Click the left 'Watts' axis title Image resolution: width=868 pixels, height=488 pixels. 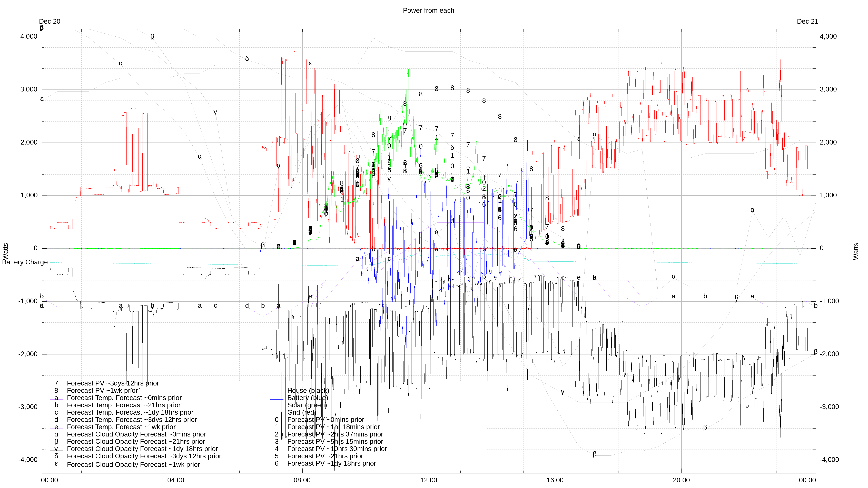click(6, 252)
